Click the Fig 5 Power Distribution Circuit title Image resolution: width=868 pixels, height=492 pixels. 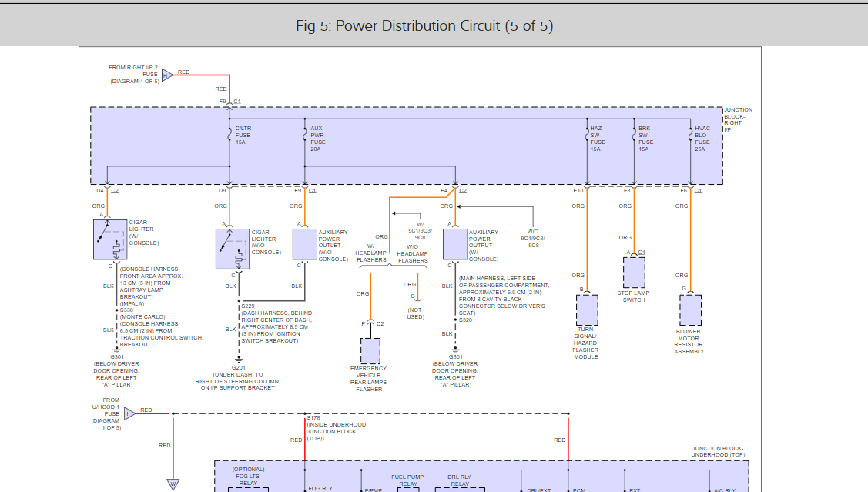(x=424, y=26)
